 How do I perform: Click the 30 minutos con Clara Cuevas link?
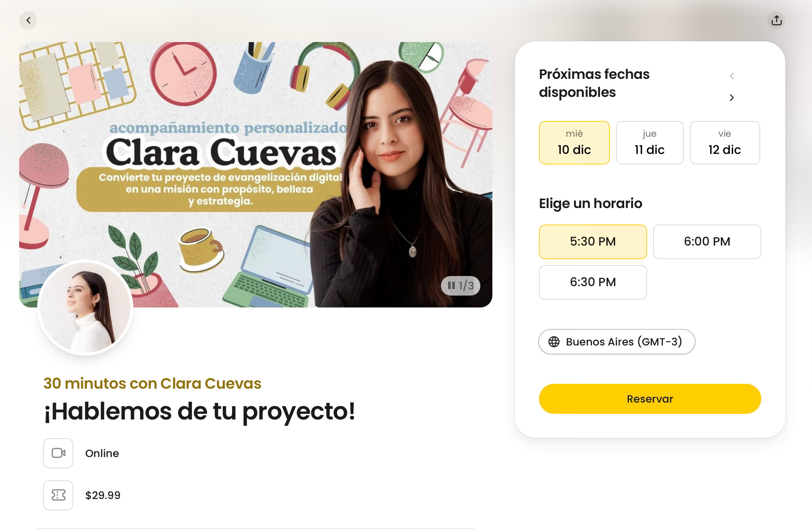coord(152,383)
